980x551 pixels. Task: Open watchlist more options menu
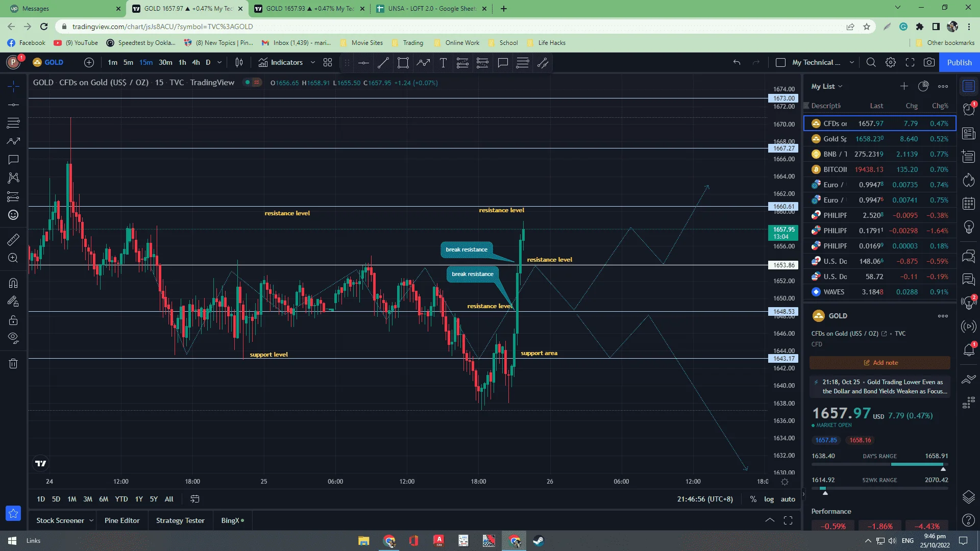pyautogui.click(x=943, y=86)
